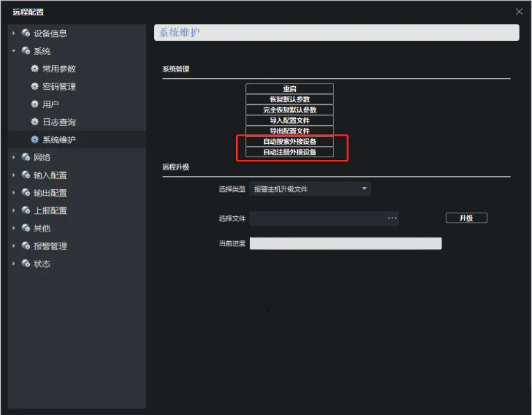Click the 选择文件 path input field
The image size is (532, 415).
click(x=316, y=218)
